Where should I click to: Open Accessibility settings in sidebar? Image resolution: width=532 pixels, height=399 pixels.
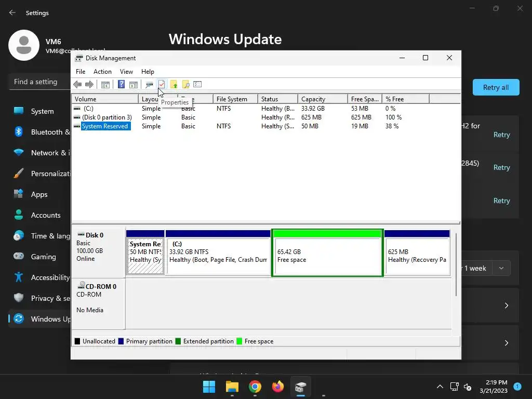(39, 277)
